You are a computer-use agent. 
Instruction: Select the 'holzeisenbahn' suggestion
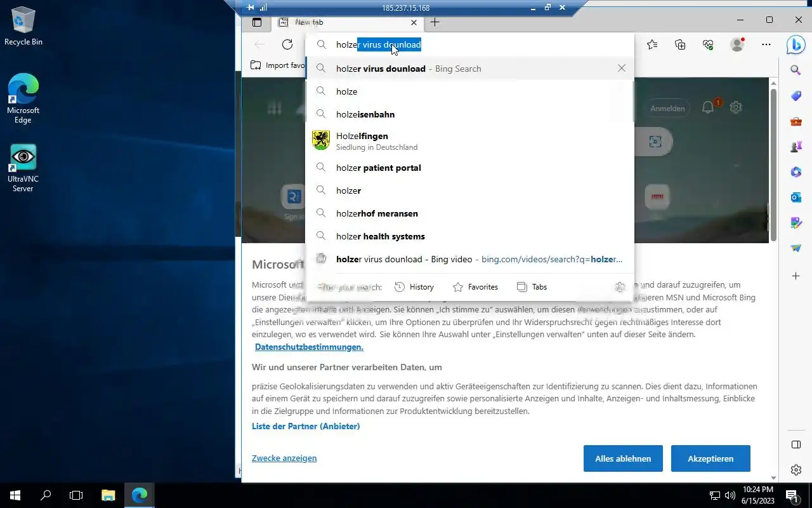[x=469, y=114]
